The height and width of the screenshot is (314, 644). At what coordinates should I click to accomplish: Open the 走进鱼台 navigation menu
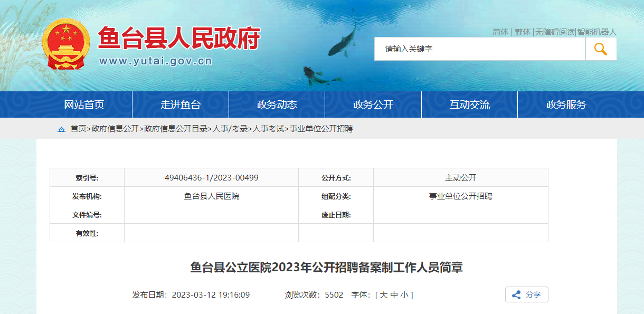[181, 104]
